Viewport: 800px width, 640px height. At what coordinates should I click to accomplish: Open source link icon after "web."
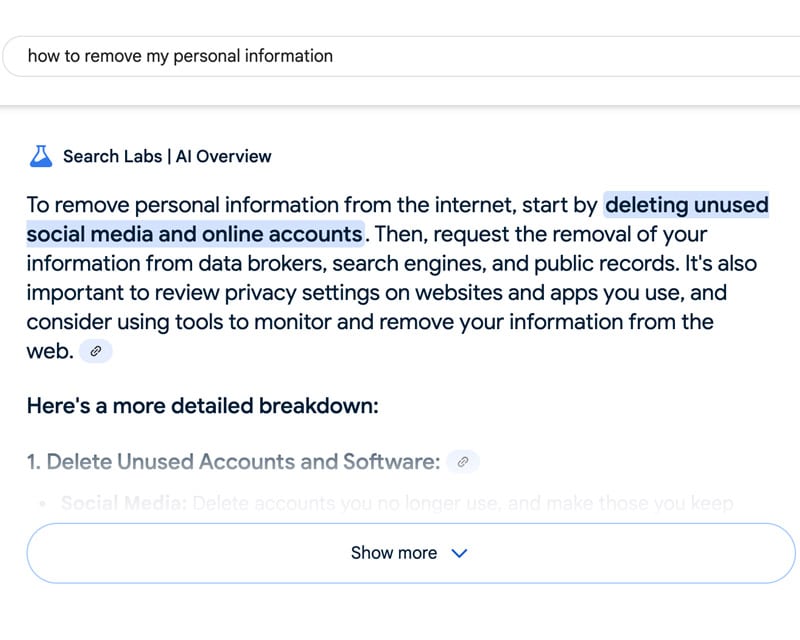pos(95,351)
